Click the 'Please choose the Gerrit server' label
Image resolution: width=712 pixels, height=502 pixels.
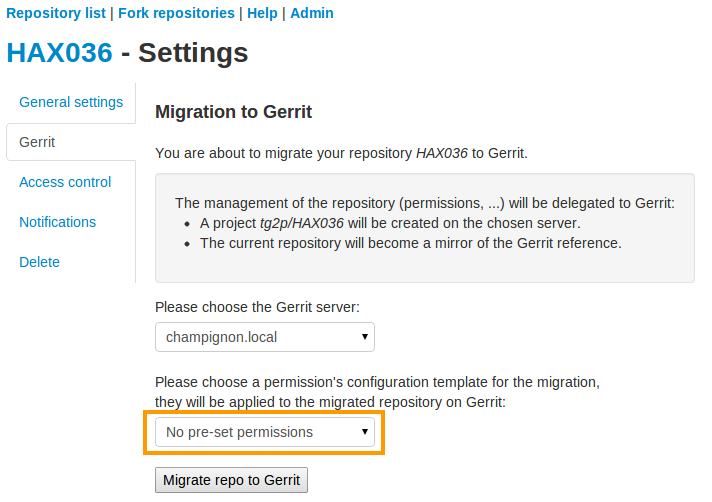(257, 306)
